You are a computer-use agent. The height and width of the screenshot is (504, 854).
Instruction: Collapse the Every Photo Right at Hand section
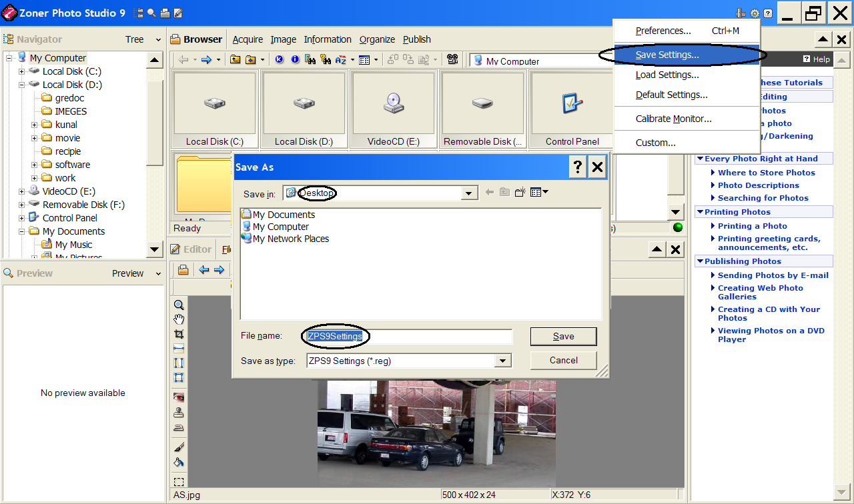[700, 159]
